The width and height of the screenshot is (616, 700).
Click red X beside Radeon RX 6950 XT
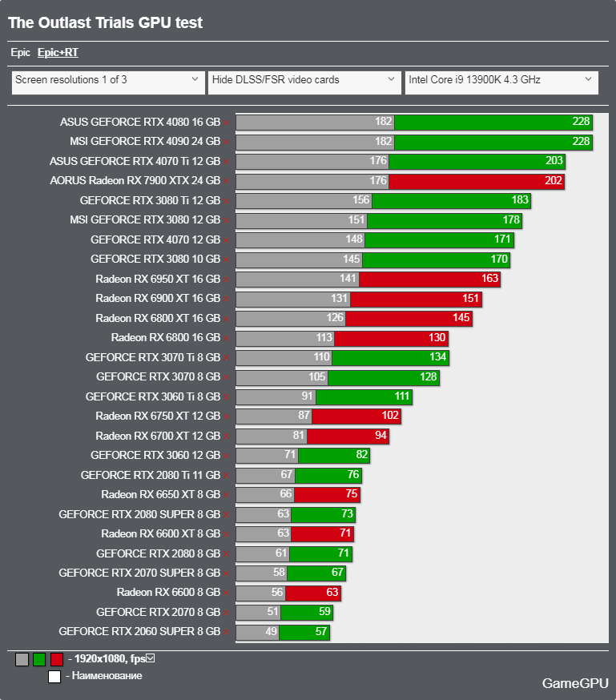[227, 280]
